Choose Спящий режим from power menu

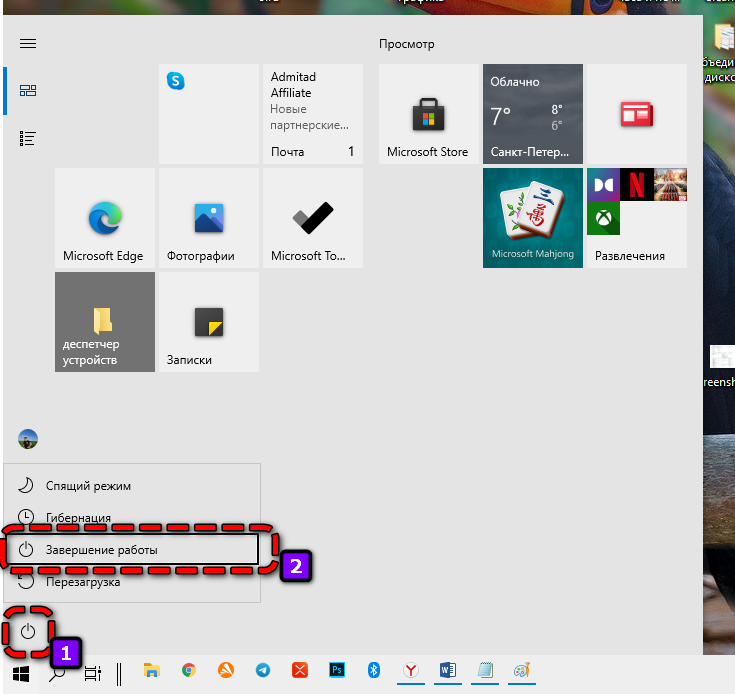click(132, 485)
